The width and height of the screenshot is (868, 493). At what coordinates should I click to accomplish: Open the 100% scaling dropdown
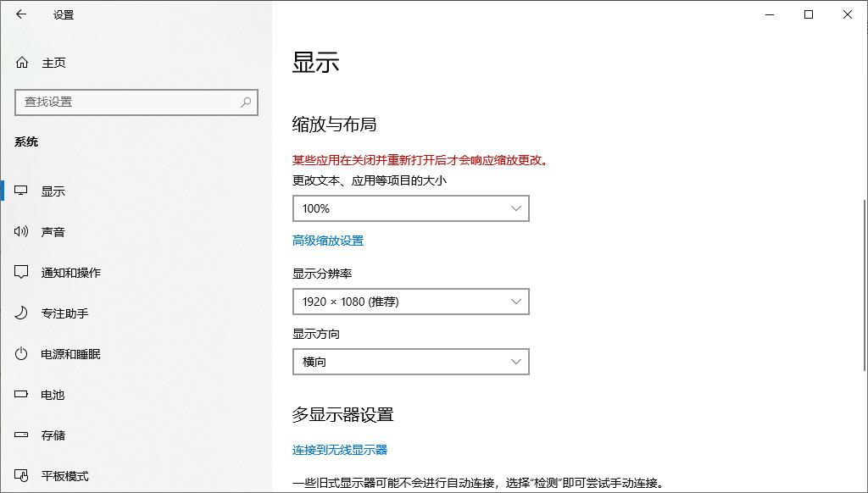pos(411,208)
